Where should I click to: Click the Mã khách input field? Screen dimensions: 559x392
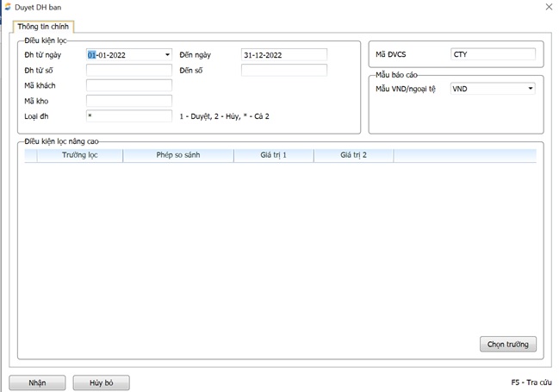[128, 85]
